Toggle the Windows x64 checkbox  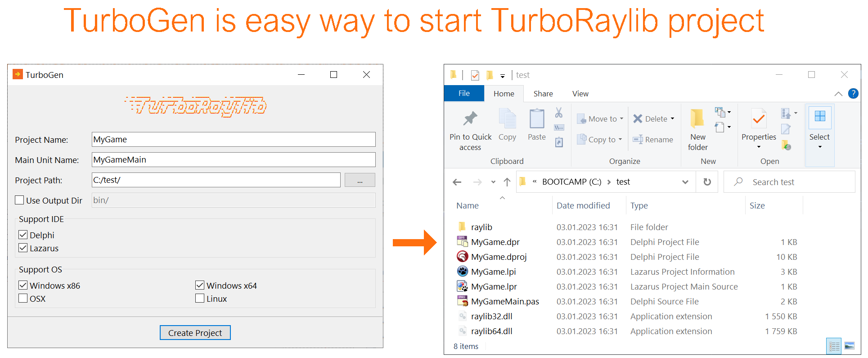point(200,285)
